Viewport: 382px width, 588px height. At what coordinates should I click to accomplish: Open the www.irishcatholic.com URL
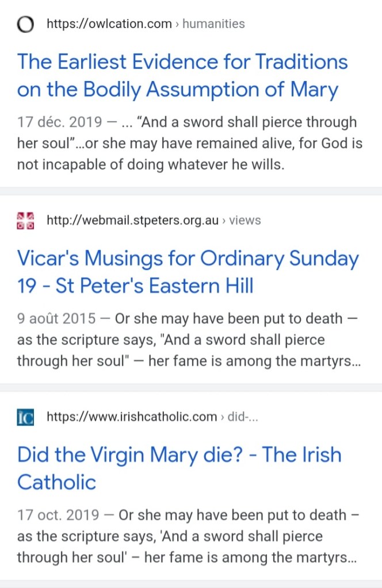(132, 417)
